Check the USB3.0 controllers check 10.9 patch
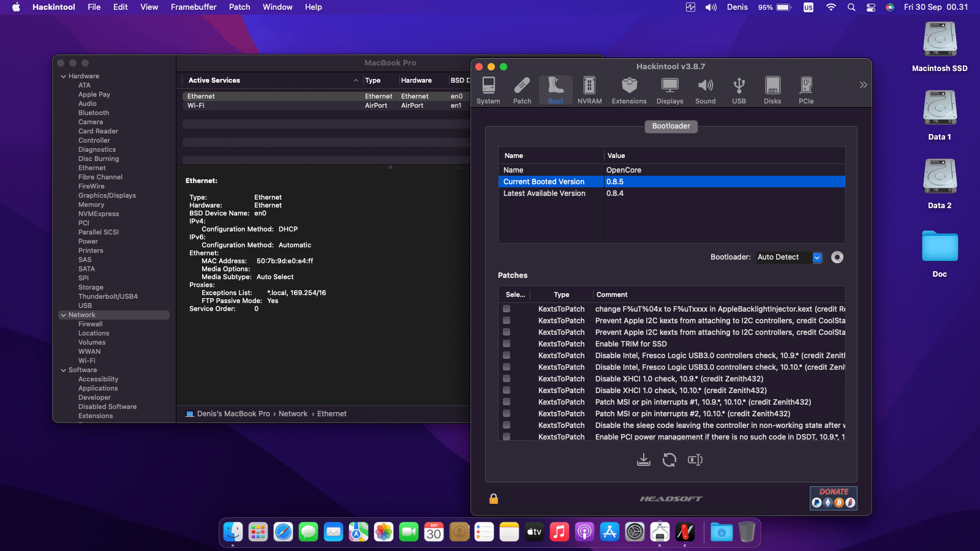This screenshot has width=980, height=551. [507, 356]
